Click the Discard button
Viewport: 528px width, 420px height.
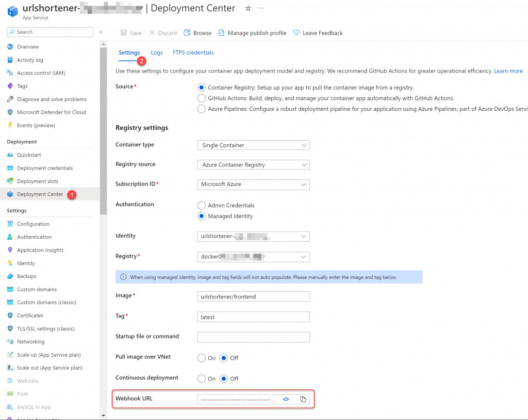click(163, 33)
